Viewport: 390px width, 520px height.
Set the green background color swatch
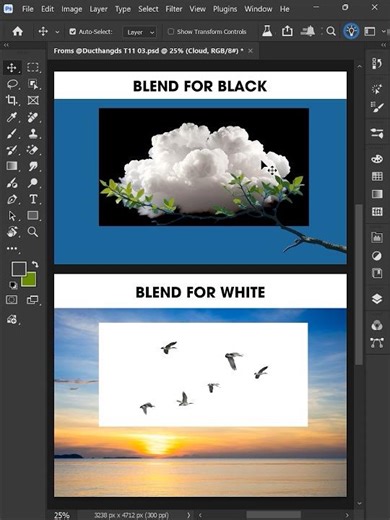(x=29, y=279)
